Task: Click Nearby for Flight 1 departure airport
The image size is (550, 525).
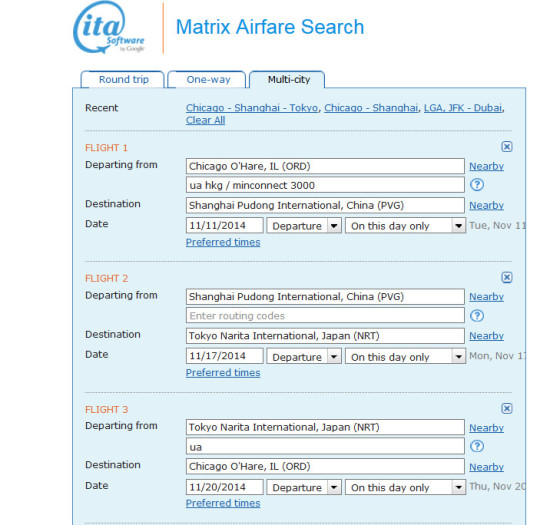Action: (487, 166)
